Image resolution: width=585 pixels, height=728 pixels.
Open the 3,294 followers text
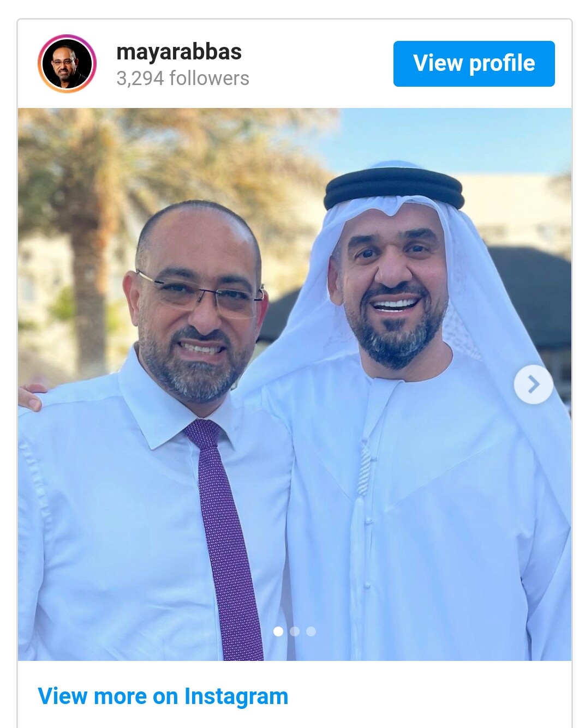183,78
